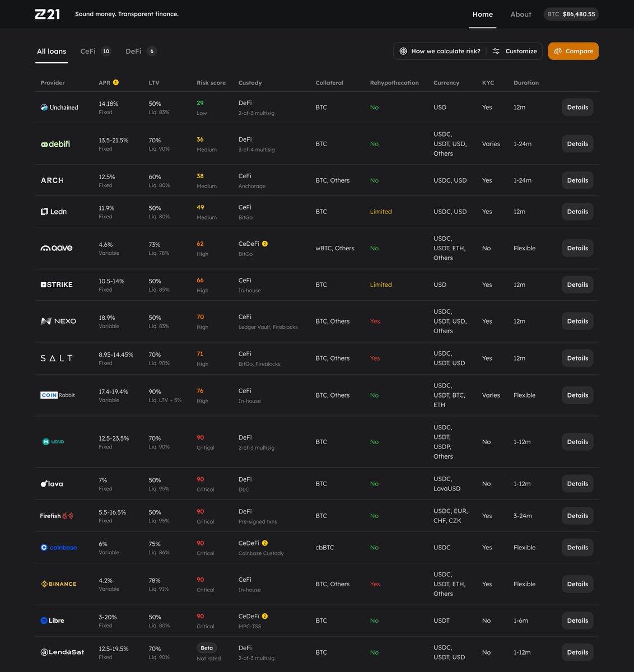This screenshot has height=672, width=634.
Task: Open Details for ARCH
Action: tap(577, 180)
